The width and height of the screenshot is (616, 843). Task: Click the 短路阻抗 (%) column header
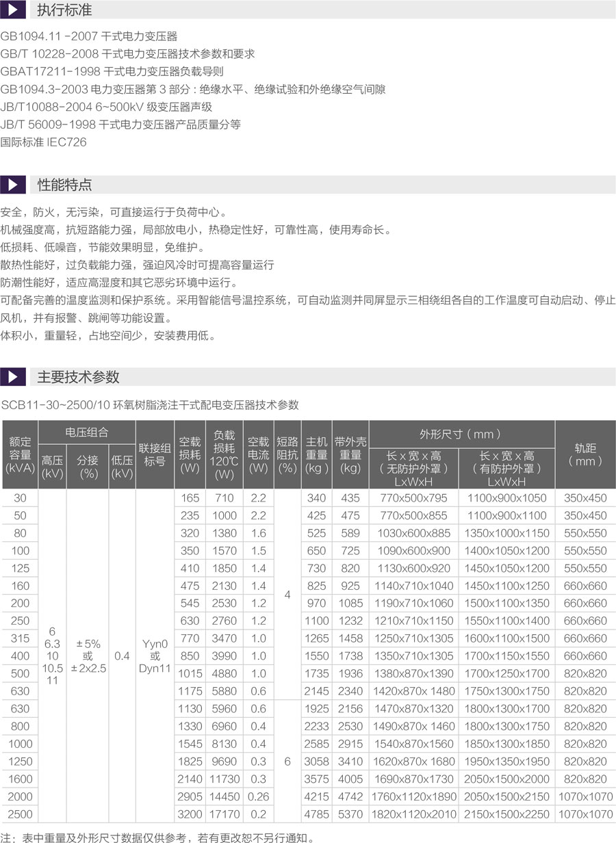click(287, 454)
